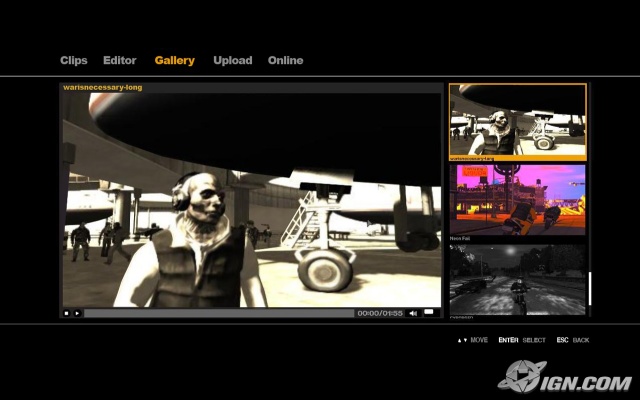Click the IGN.COM logo watermark
This screenshot has width=640, height=400.
tap(564, 377)
